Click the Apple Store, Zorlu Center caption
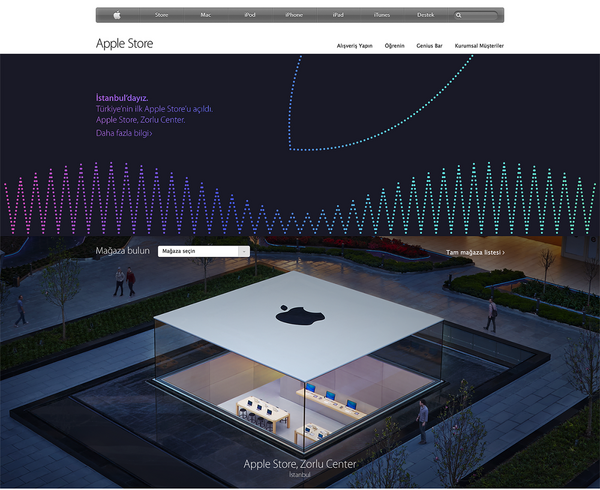This screenshot has width=600, height=490. pyautogui.click(x=300, y=464)
